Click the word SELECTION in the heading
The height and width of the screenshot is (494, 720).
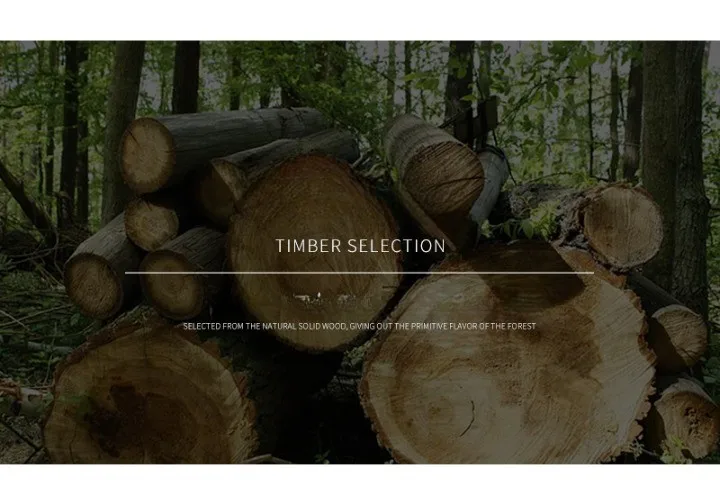[x=396, y=246]
